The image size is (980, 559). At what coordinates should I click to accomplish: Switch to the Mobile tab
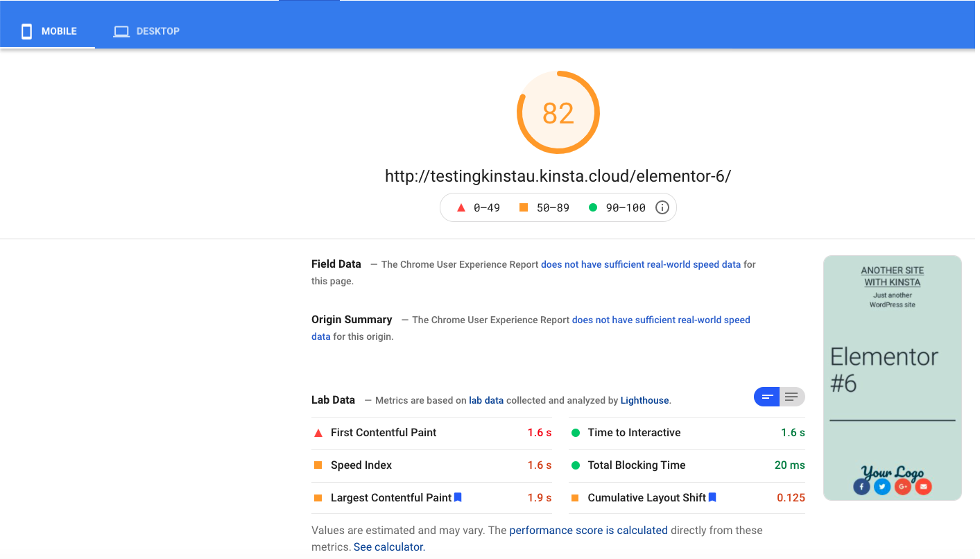point(48,31)
